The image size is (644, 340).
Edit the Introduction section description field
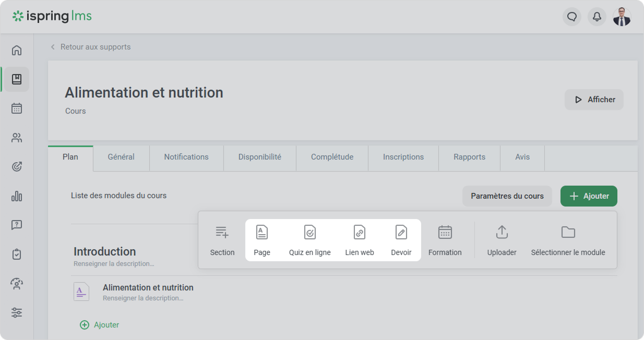click(x=114, y=264)
